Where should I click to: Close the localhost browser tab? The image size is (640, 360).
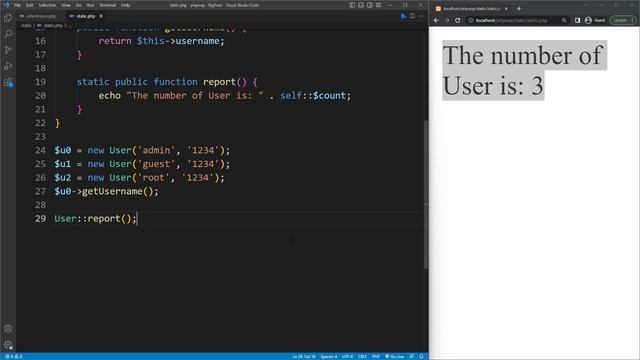(506, 9)
